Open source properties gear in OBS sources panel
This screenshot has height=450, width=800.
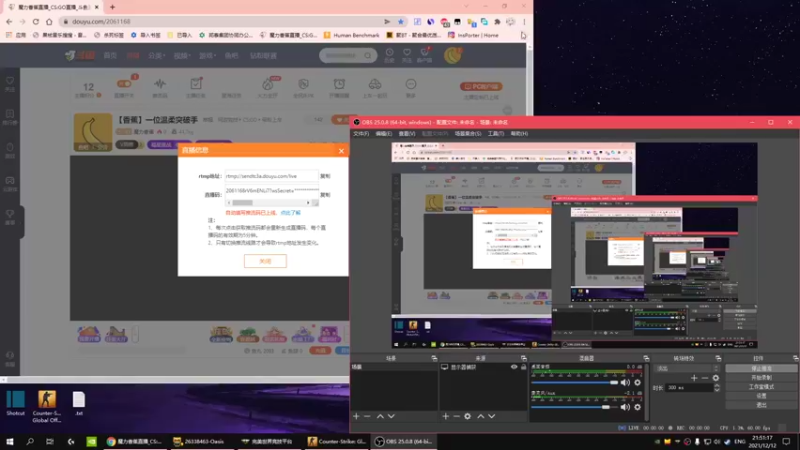[x=467, y=416]
